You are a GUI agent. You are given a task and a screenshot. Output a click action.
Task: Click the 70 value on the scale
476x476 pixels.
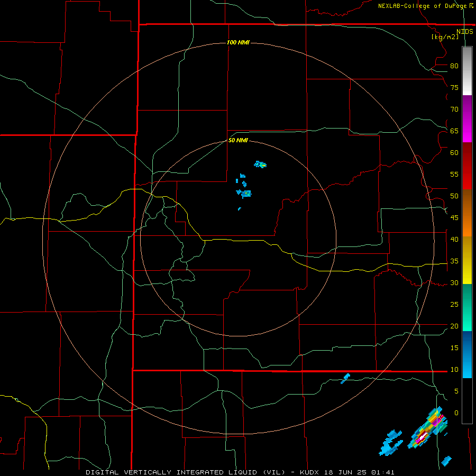[454, 109]
